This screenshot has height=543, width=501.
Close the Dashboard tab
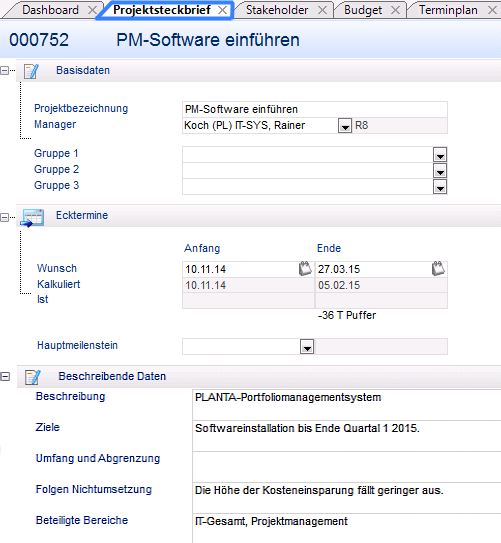(92, 10)
